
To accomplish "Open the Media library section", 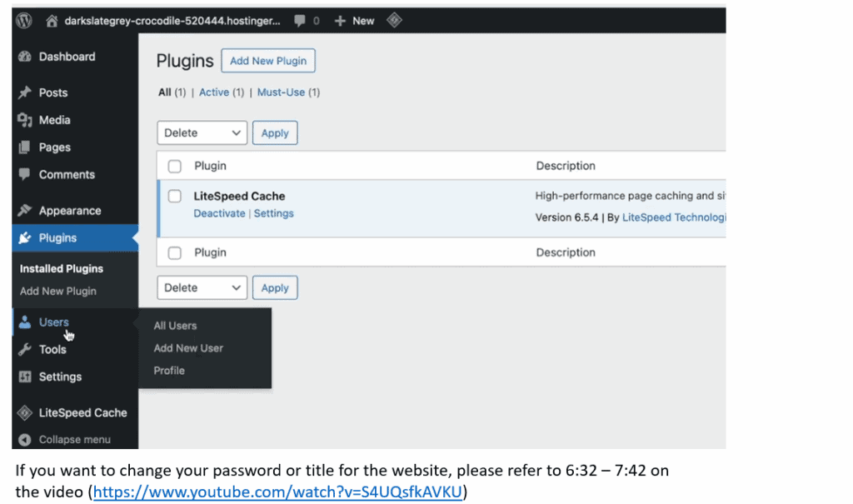I will [54, 120].
